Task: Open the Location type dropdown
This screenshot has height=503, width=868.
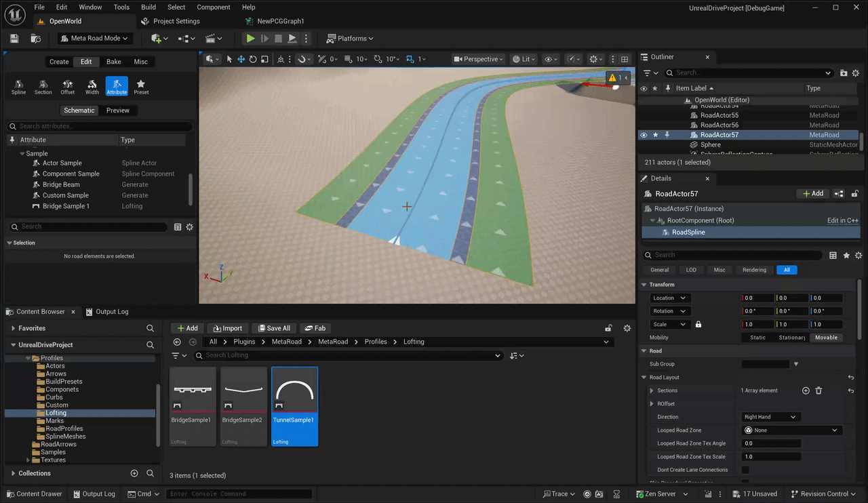Action: click(x=669, y=298)
